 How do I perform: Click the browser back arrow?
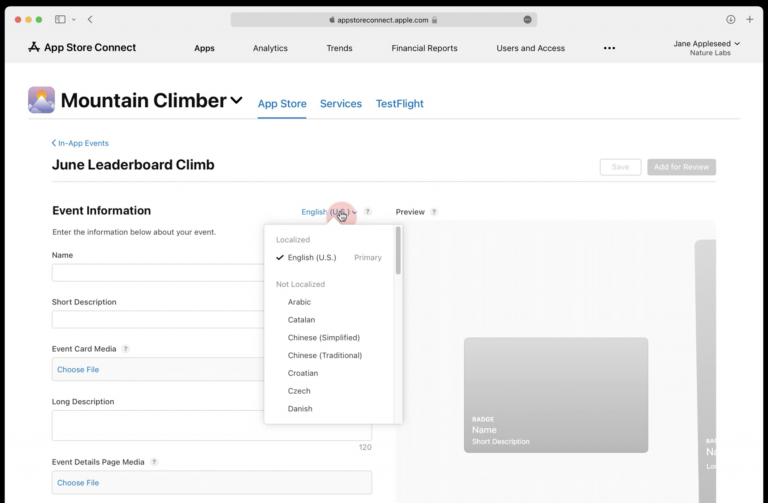pyautogui.click(x=90, y=20)
